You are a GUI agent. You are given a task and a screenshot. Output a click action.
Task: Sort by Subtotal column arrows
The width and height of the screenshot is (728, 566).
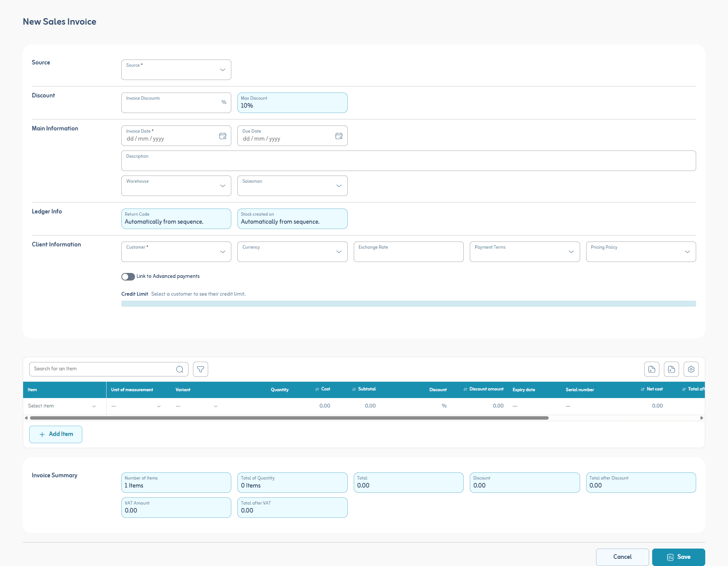(354, 389)
